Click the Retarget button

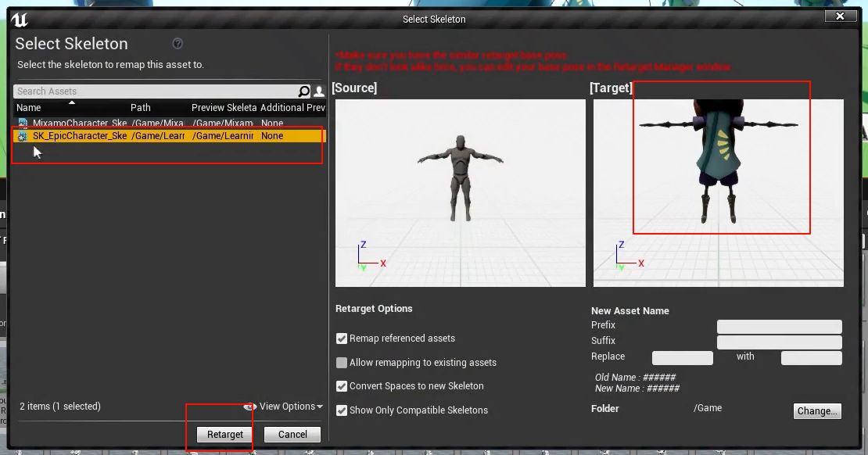click(x=224, y=435)
